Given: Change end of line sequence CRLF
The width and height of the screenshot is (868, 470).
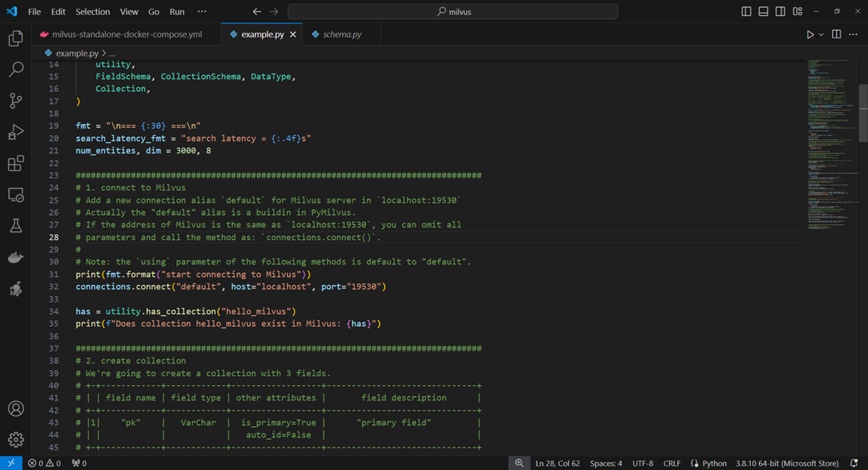Looking at the screenshot, I should click(672, 463).
